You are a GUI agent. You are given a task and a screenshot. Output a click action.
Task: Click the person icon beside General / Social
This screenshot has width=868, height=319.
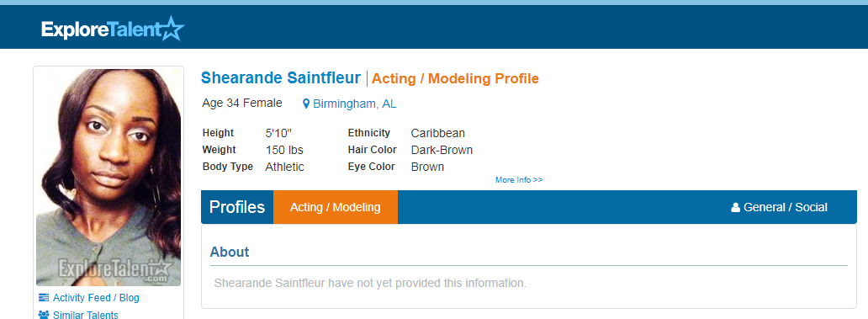tap(736, 208)
